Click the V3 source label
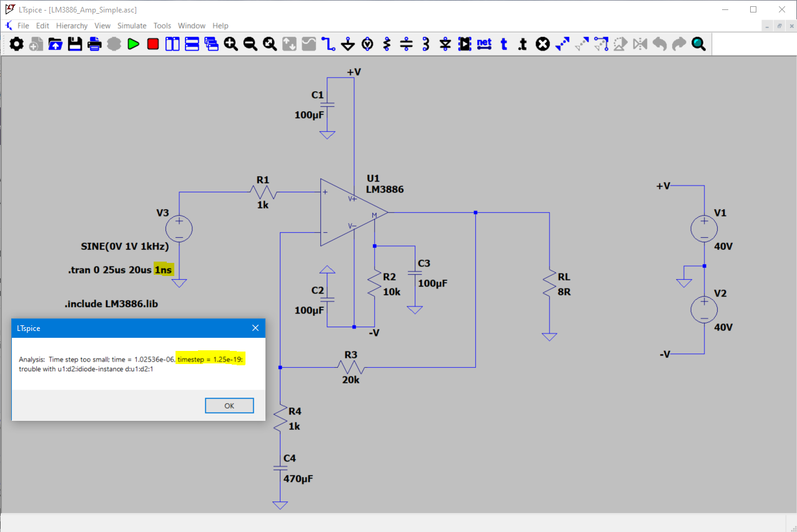797x532 pixels. click(x=162, y=212)
